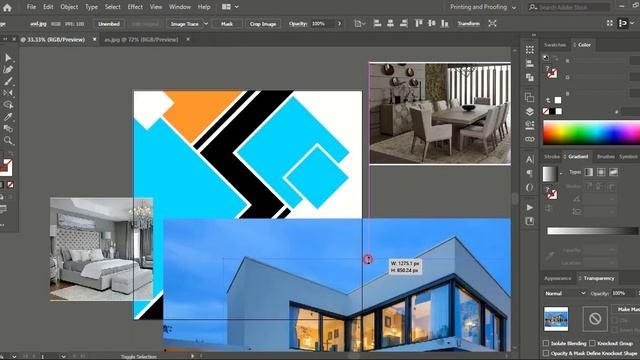
Task: Switch to the Stroke panel tab
Action: tap(552, 157)
